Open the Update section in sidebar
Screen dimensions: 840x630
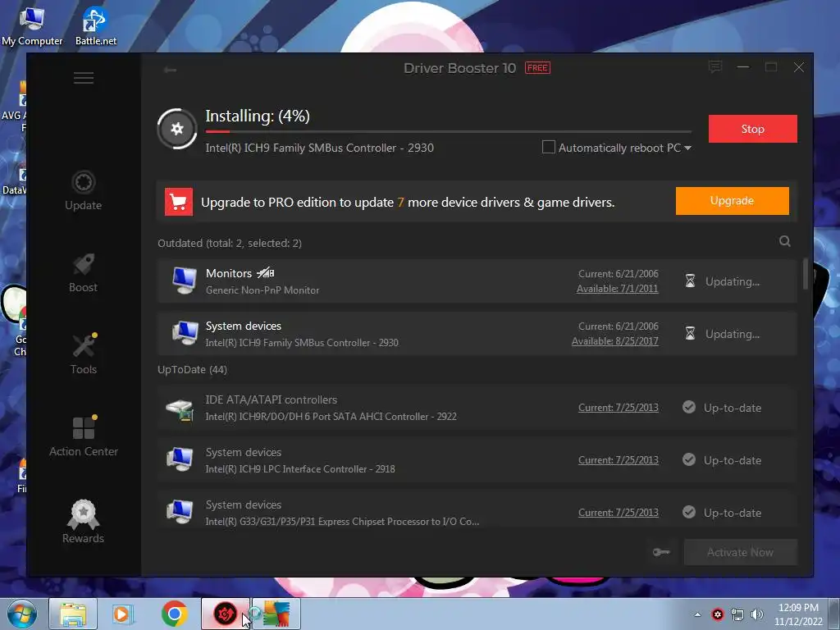(x=83, y=190)
